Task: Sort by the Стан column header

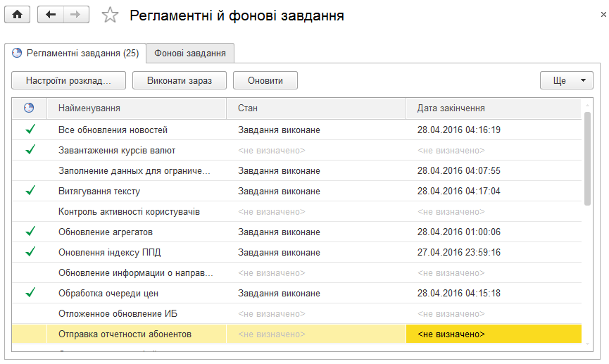Action: [315, 108]
